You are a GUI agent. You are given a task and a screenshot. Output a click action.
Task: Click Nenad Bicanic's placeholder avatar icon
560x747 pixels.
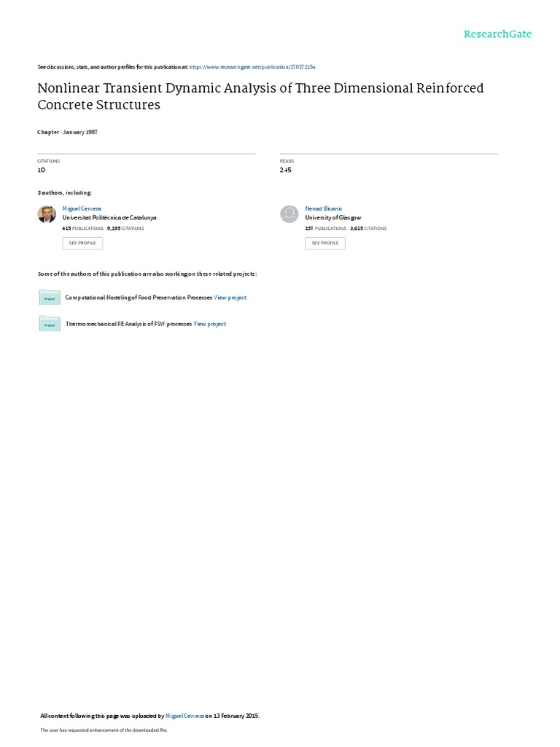coord(289,214)
